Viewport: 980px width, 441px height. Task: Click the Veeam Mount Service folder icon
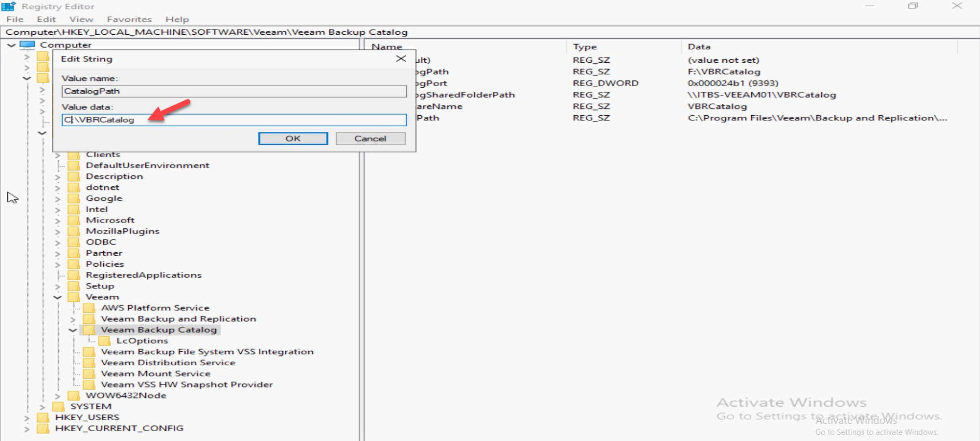point(89,374)
